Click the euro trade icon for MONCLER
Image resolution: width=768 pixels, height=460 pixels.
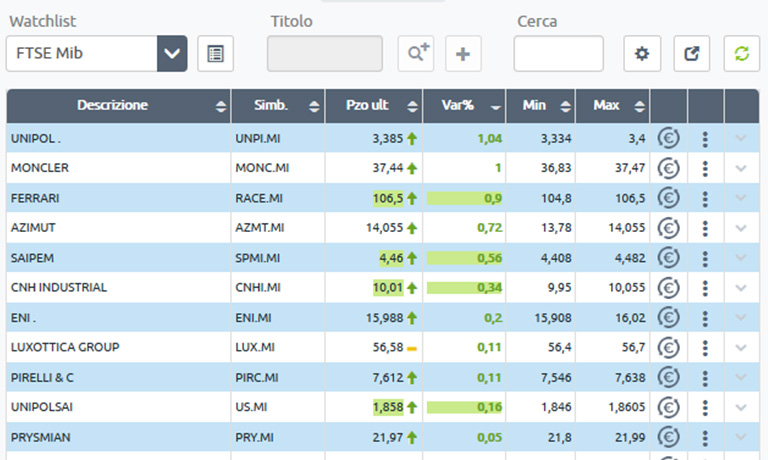[x=669, y=169]
